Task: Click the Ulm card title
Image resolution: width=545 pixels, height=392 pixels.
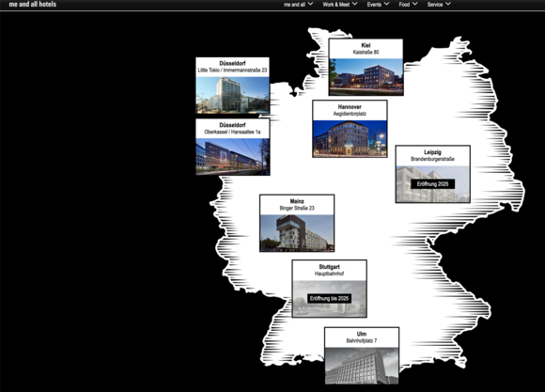Action: [362, 334]
